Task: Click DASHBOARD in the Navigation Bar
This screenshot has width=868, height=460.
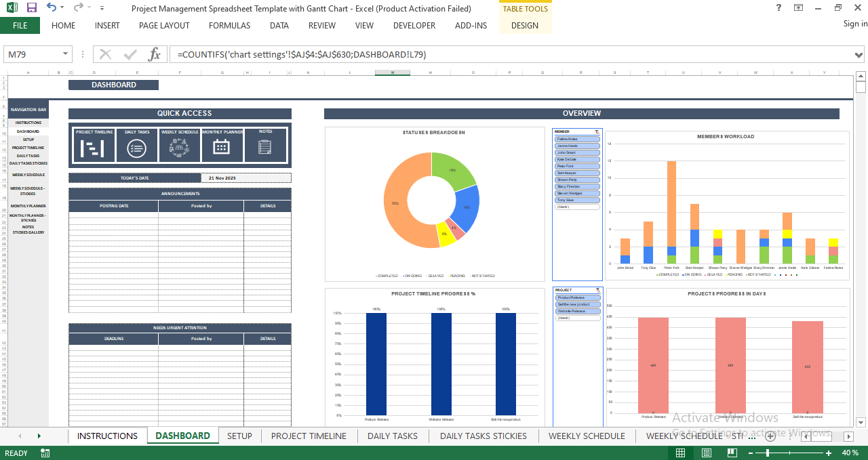Action: [28, 131]
